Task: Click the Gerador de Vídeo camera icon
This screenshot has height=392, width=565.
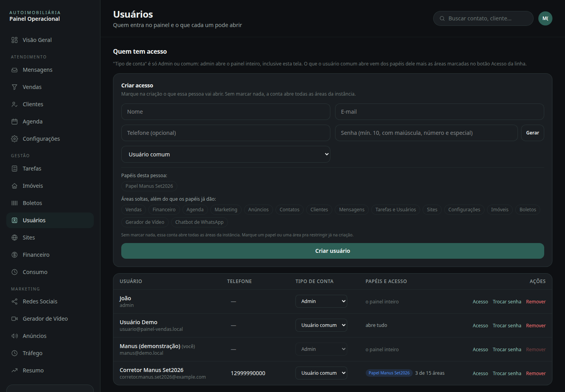Action: [15, 319]
